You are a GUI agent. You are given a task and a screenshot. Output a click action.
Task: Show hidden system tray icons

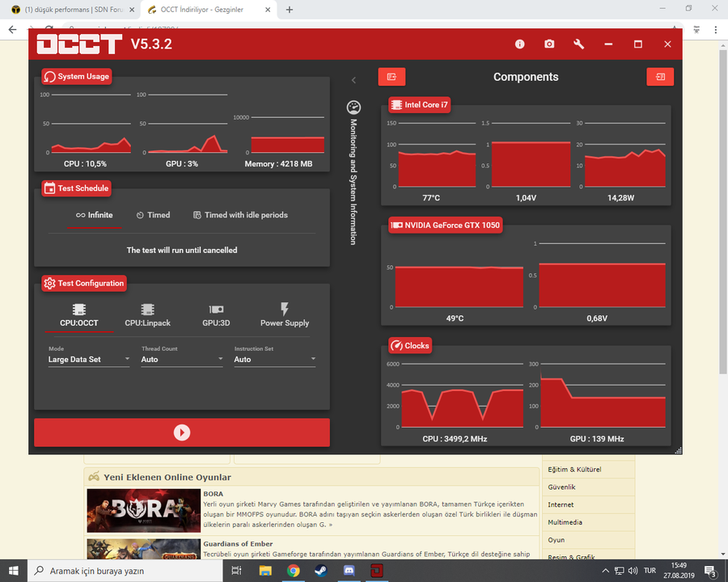pyautogui.click(x=605, y=571)
